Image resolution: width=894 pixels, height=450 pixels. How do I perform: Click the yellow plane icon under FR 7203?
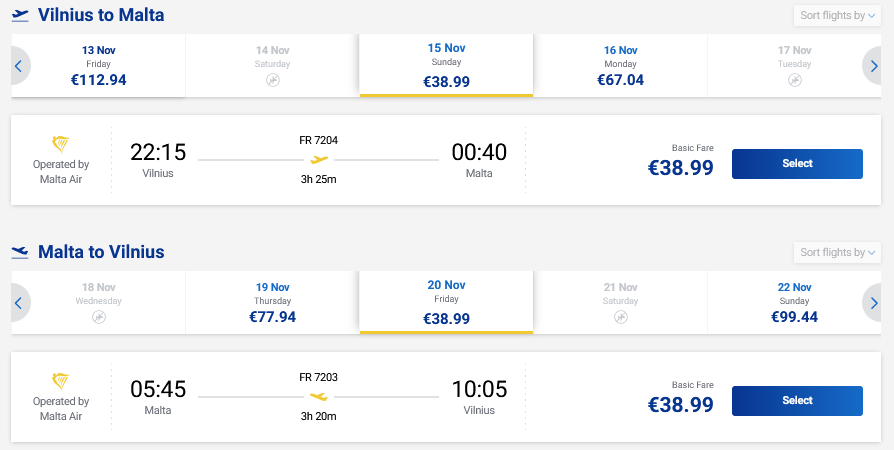pyautogui.click(x=319, y=396)
